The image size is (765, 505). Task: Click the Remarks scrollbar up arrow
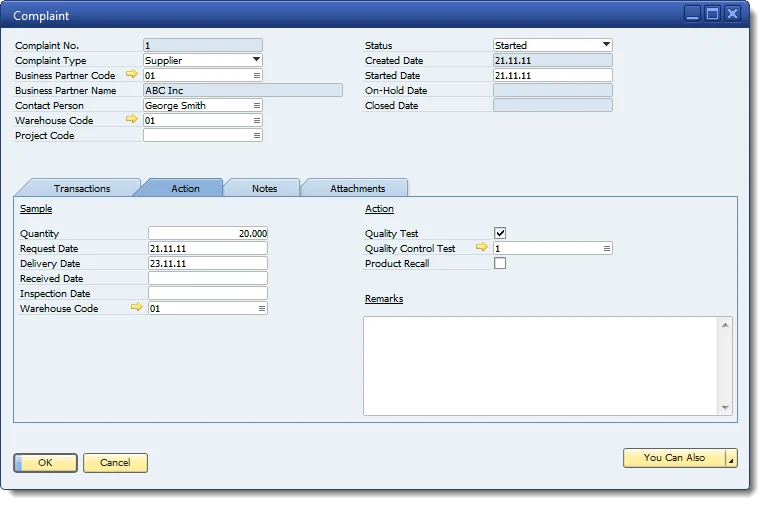click(x=725, y=325)
